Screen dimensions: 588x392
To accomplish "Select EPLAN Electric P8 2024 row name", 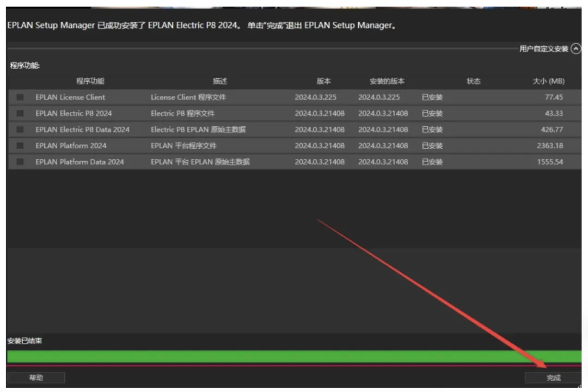I will point(73,113).
